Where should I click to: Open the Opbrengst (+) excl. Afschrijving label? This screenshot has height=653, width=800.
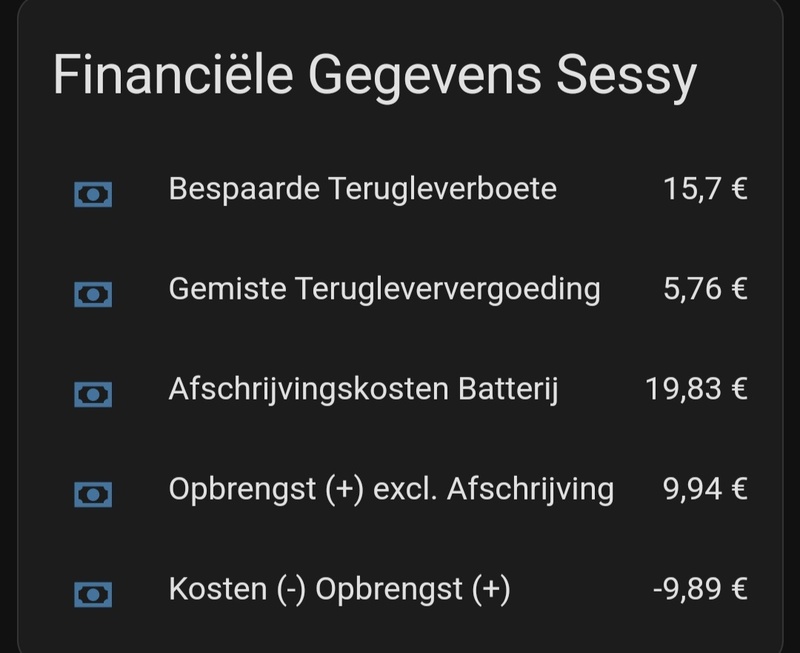point(391,489)
